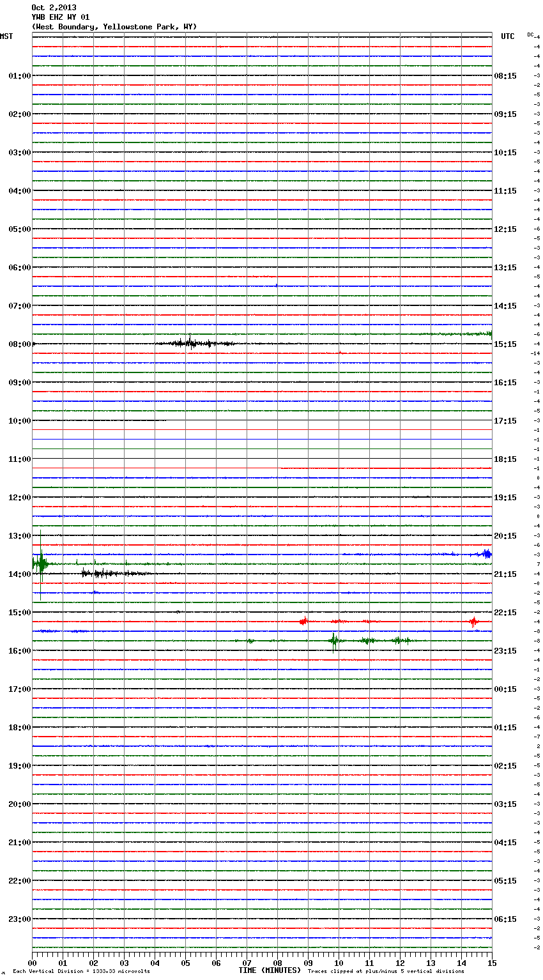The image size is (543, 980).
Task: Click minute 05 on the bottom axis
Action: (185, 963)
